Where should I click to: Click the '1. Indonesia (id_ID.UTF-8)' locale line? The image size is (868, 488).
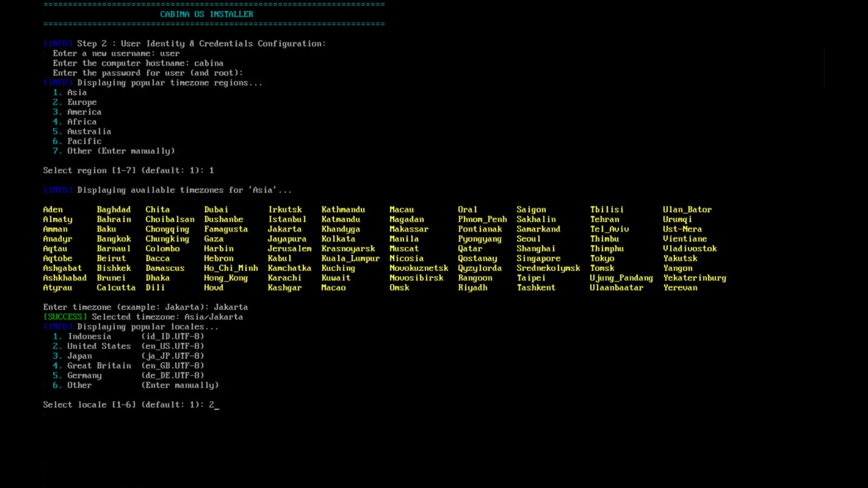tap(128, 336)
